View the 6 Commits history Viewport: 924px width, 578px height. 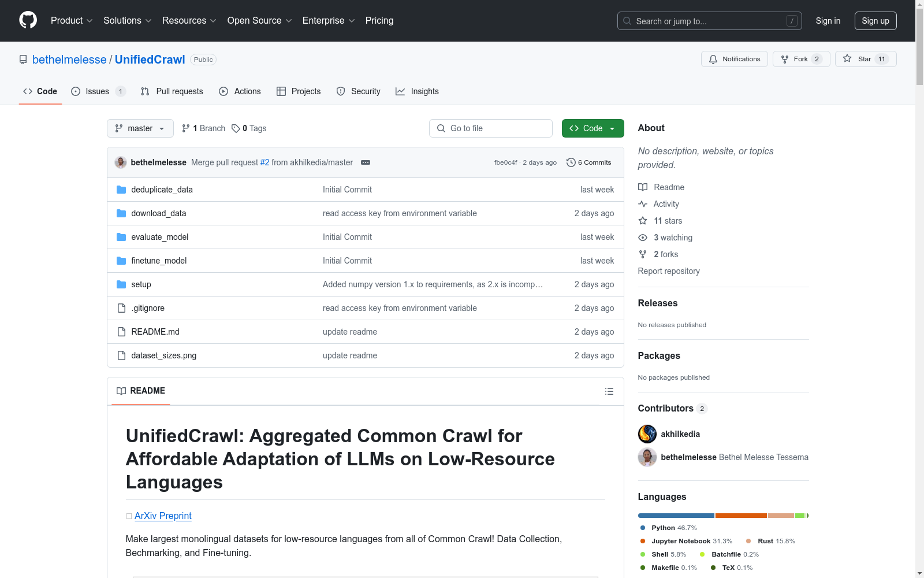588,162
